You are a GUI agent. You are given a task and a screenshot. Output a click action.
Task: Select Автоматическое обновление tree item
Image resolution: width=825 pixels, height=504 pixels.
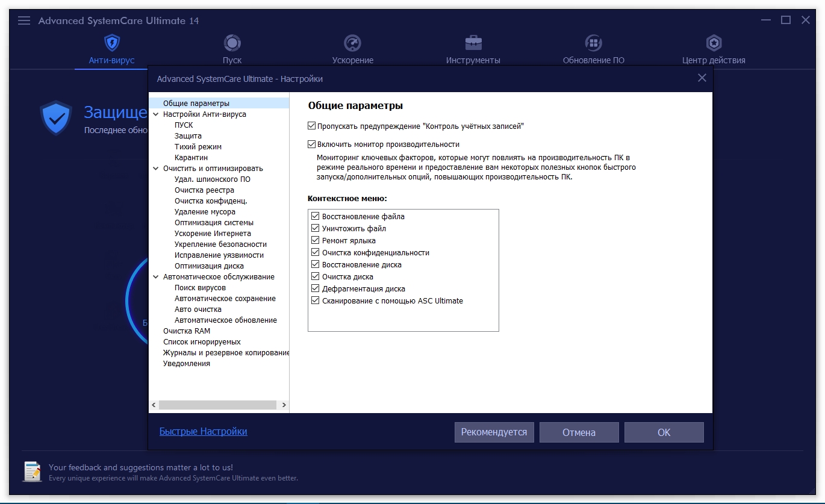click(226, 320)
